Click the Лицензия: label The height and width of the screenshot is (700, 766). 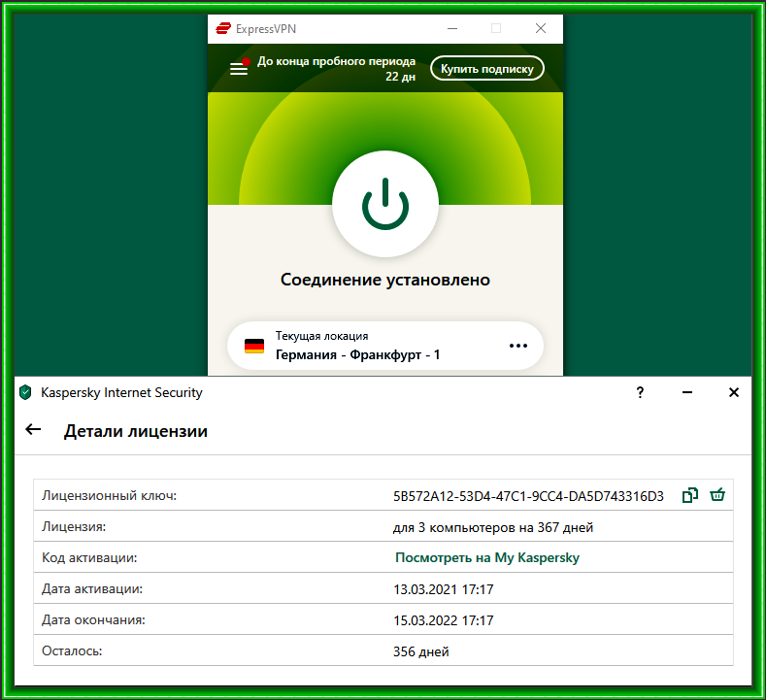pos(74,526)
